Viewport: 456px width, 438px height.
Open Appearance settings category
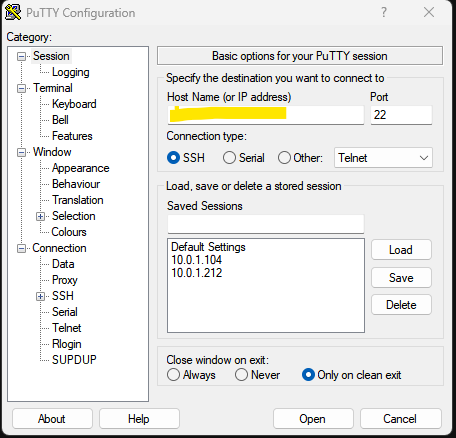click(81, 168)
